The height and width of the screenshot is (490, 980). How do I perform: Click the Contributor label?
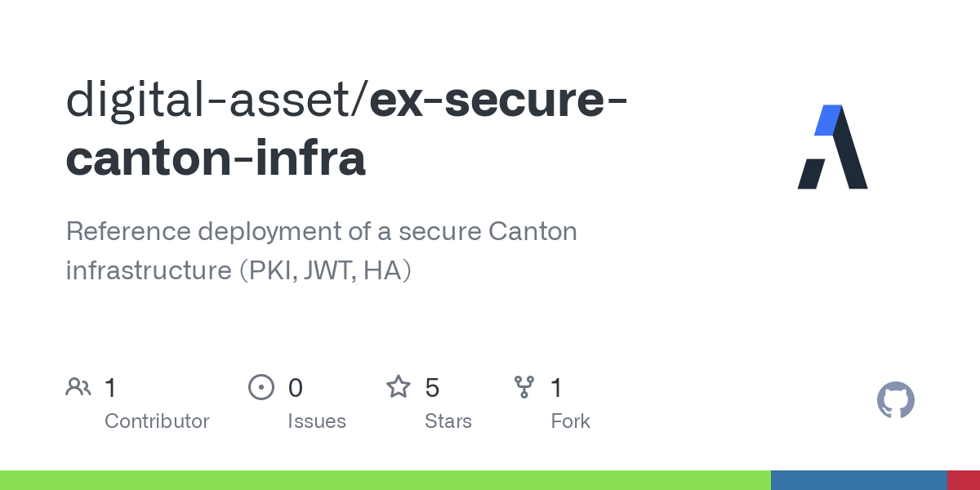click(x=157, y=421)
